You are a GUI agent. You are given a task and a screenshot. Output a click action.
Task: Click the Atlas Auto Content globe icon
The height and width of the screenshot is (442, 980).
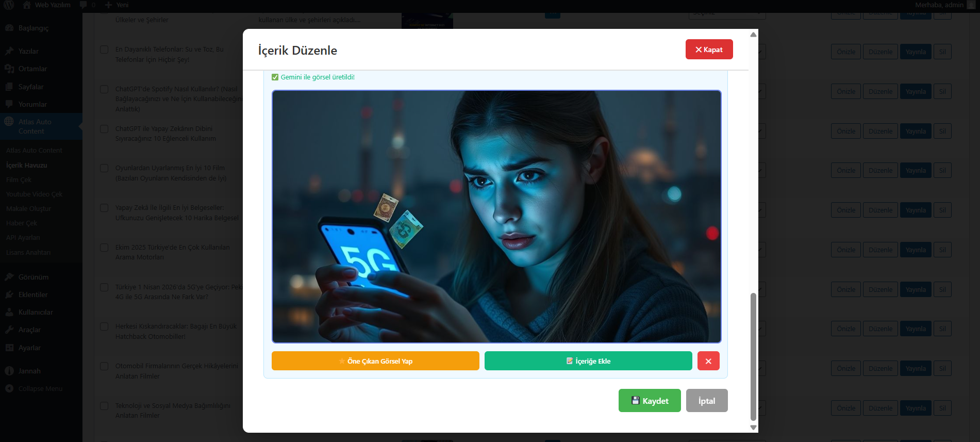(9, 122)
